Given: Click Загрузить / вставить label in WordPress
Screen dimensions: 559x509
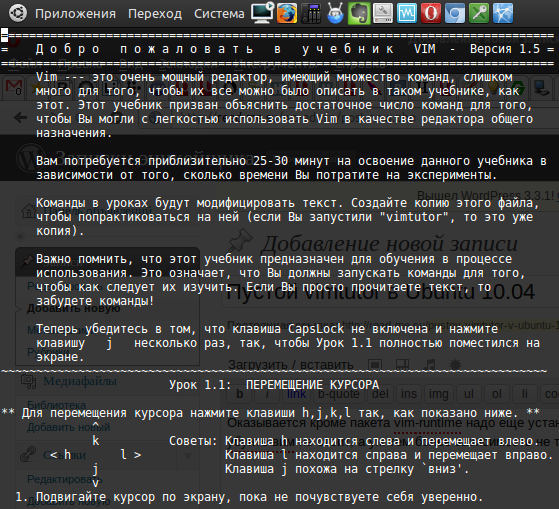Looking at the screenshot, I should 291,365.
